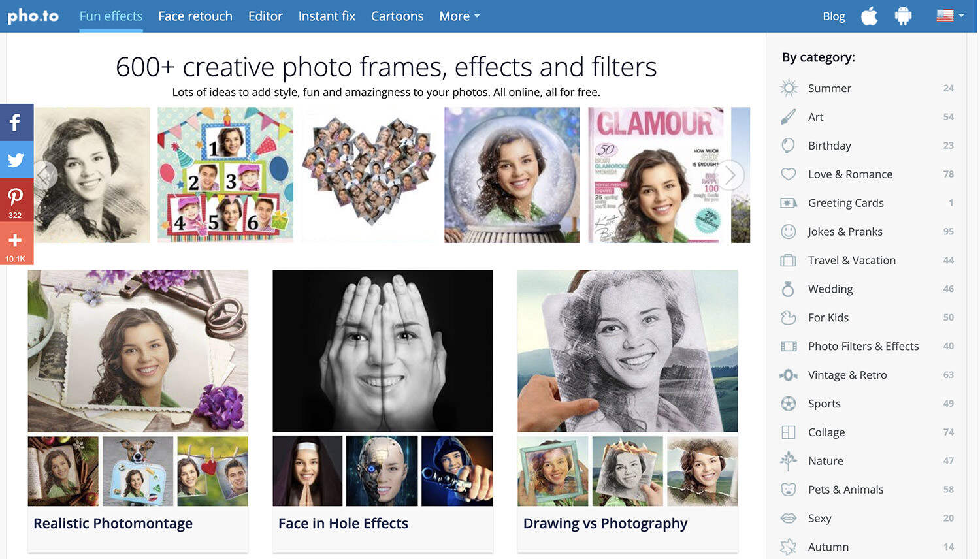
Task: Open Realistic Photomontage effects group
Action: click(x=113, y=523)
